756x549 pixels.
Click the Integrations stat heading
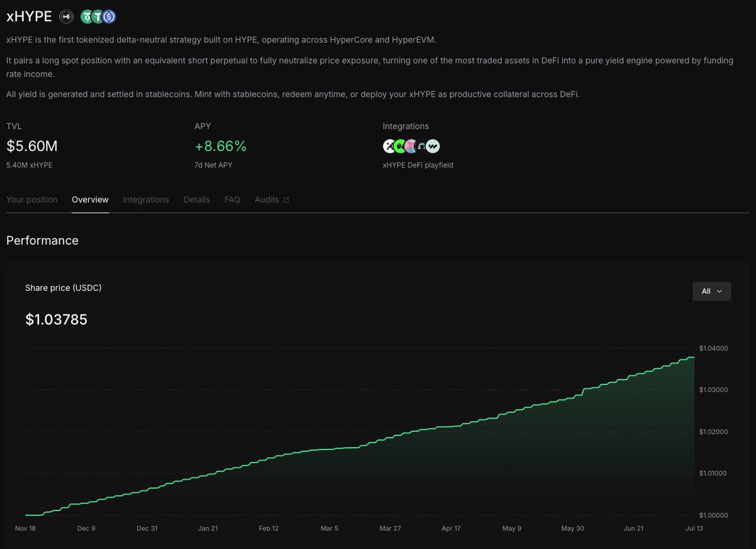[406, 126]
